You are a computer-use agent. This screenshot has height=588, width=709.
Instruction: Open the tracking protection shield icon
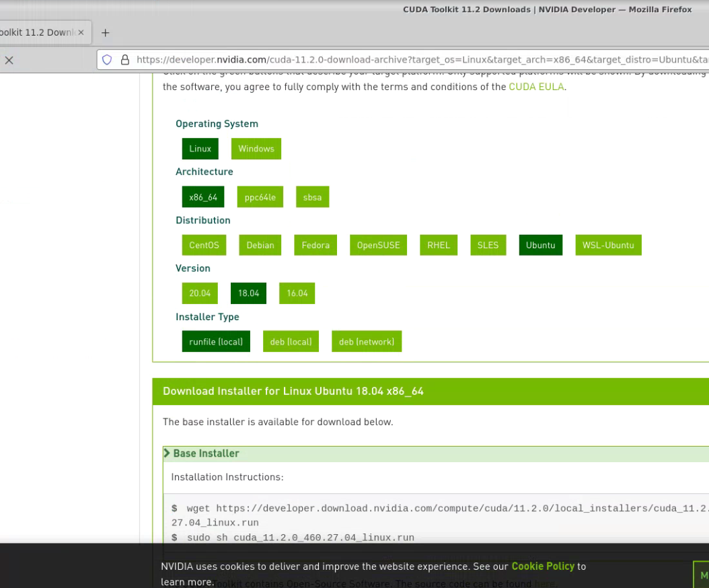pos(107,60)
